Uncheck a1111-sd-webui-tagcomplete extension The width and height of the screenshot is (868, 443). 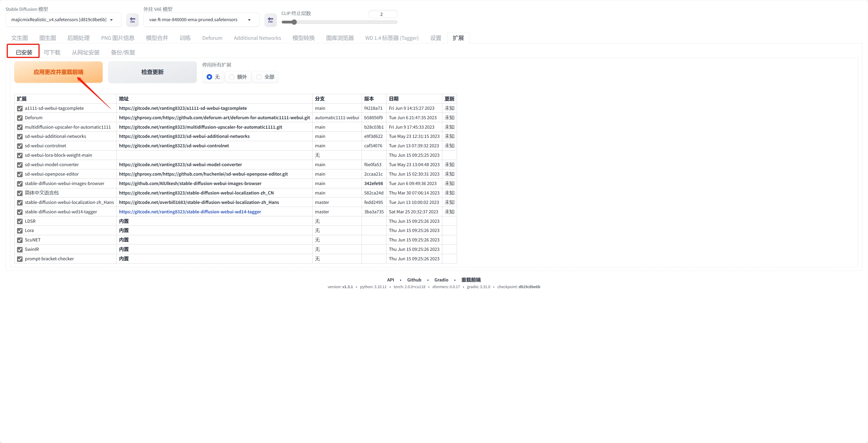[20, 108]
